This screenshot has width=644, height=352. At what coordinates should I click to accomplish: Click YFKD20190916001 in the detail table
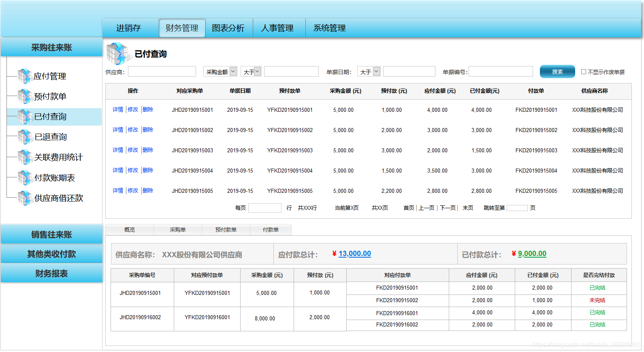(x=207, y=317)
